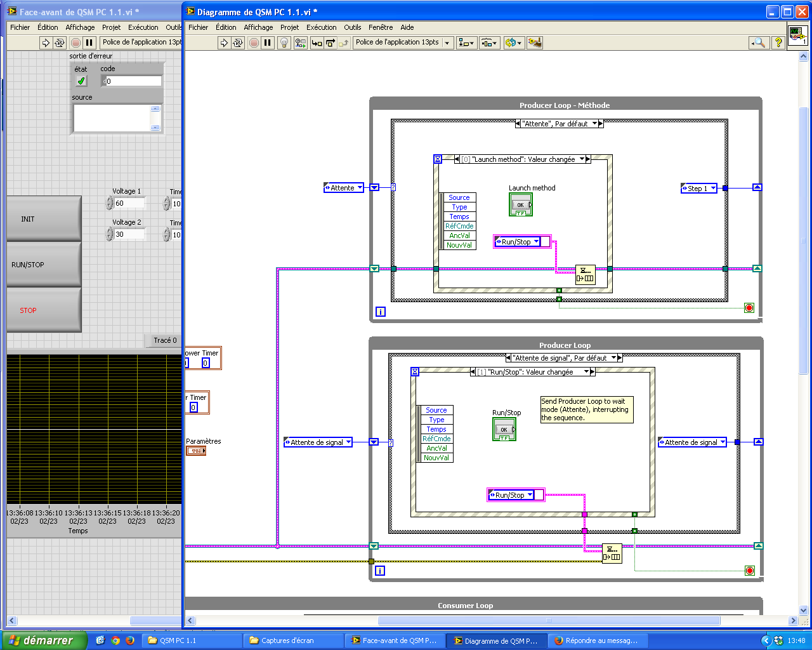Open the Reorder dropdown in toolbar

[x=513, y=43]
